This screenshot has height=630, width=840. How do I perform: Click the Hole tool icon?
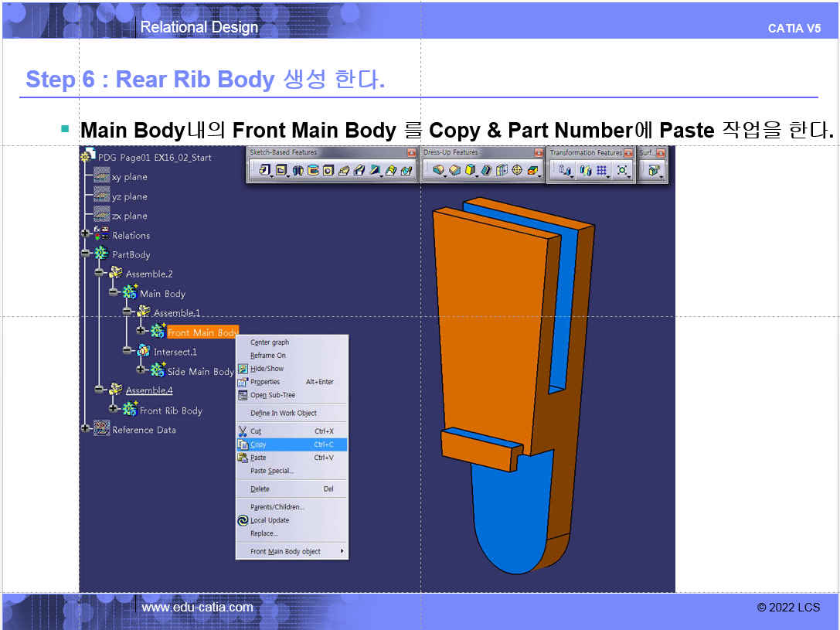[328, 170]
